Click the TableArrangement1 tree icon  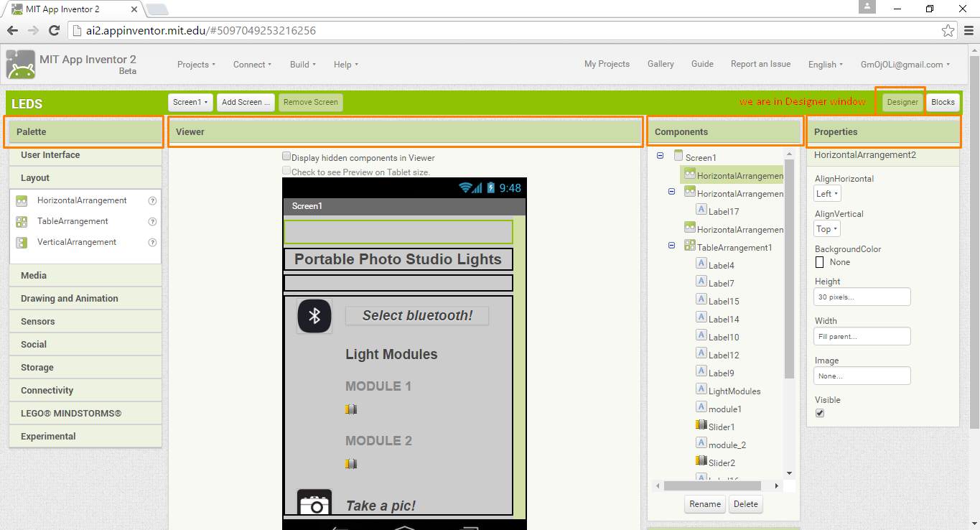click(690, 246)
